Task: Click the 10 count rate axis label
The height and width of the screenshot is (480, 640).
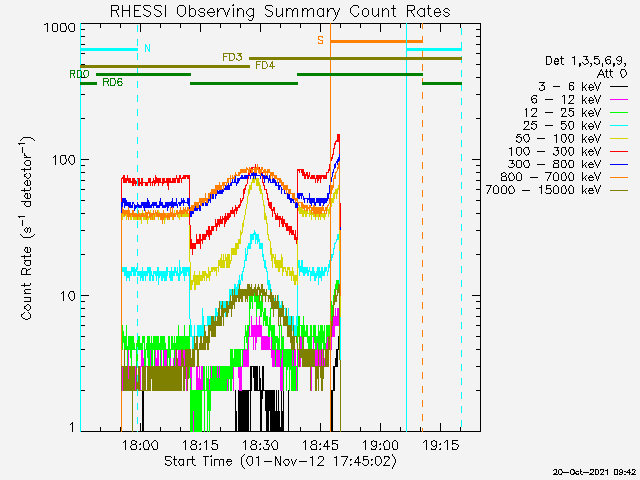Action: [x=68, y=296]
